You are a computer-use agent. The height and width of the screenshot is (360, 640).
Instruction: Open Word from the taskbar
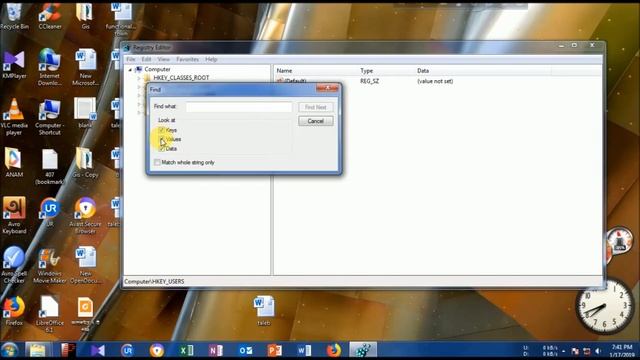[304, 351]
